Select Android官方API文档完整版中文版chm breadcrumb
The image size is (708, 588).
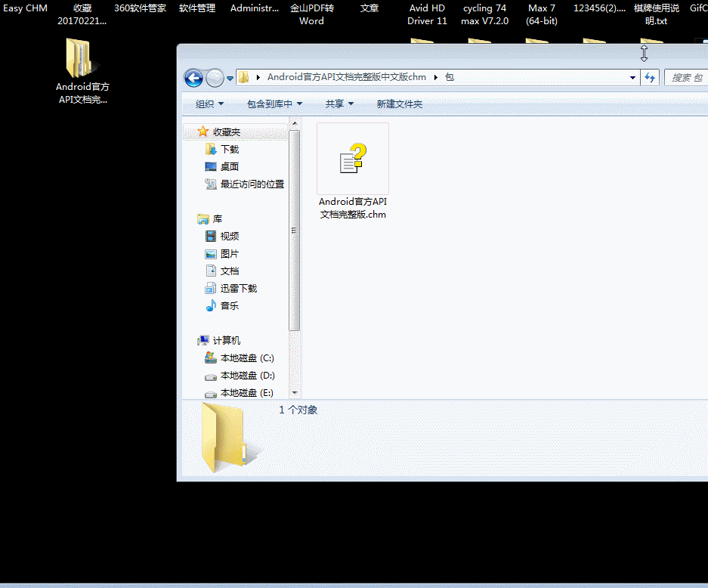346,77
